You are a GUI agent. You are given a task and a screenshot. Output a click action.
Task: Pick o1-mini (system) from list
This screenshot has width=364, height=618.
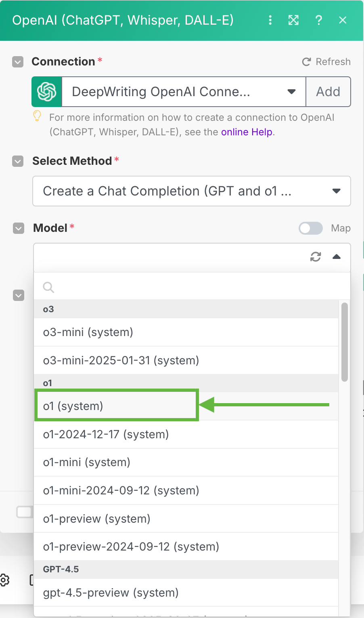pyautogui.click(x=186, y=462)
